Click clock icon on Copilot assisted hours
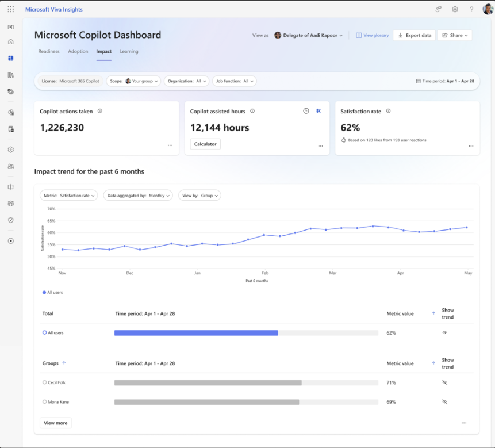 306,111
